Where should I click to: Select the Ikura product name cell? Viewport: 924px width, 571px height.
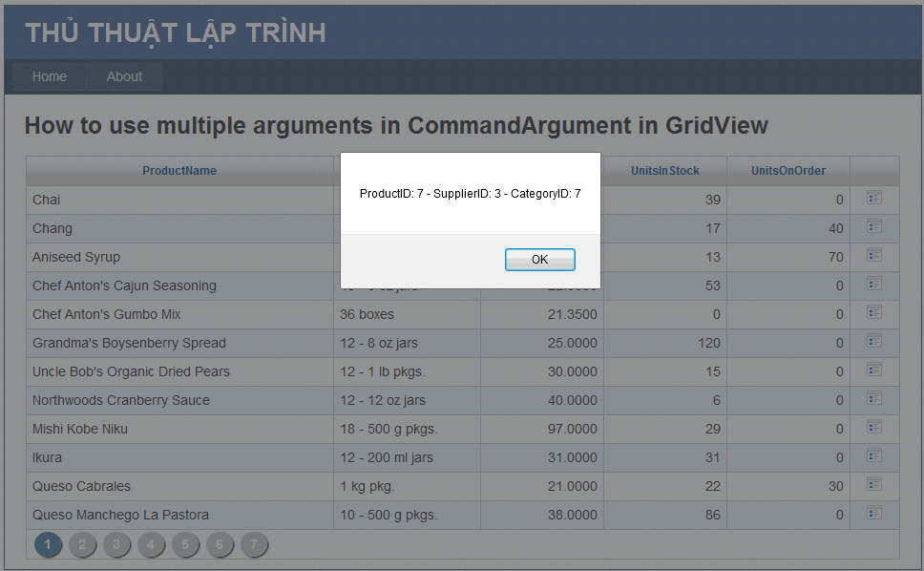(179, 458)
